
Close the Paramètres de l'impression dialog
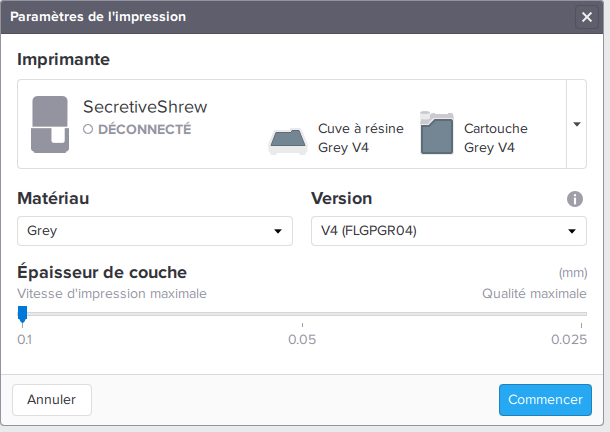click(x=586, y=16)
